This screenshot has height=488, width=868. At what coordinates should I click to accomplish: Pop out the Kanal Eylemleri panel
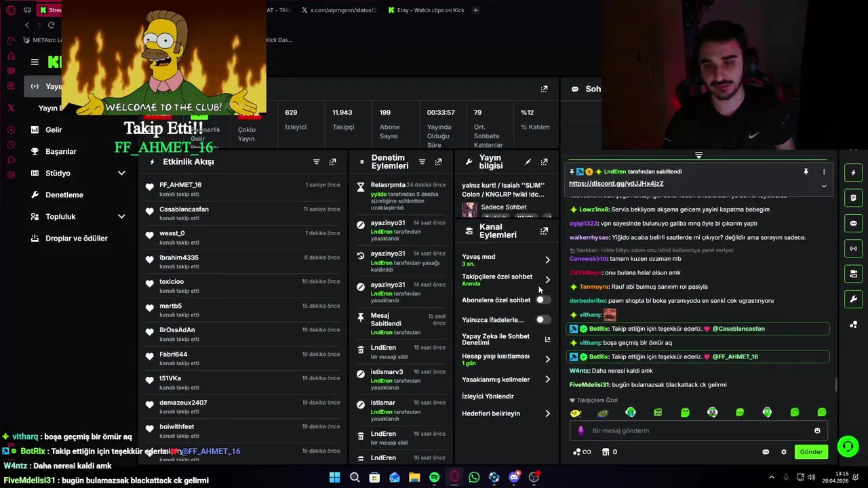(544, 231)
